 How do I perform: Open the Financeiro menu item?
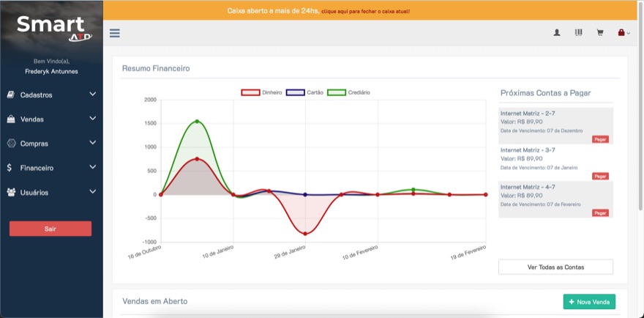51,168
